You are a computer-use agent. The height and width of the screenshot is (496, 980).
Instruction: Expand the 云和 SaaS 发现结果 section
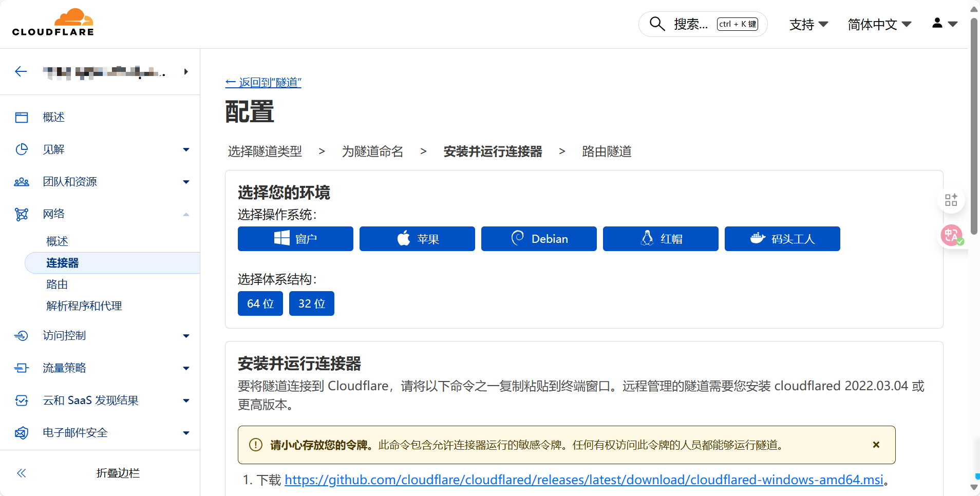[186, 401]
